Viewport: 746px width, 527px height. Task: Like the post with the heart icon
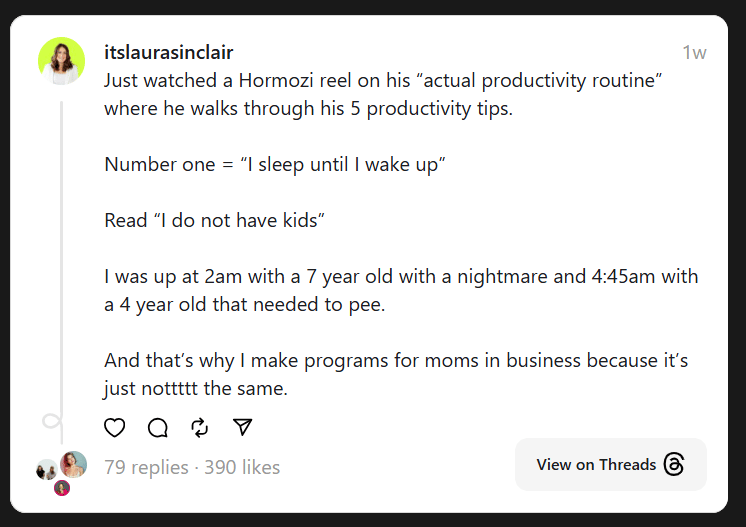[115, 427]
